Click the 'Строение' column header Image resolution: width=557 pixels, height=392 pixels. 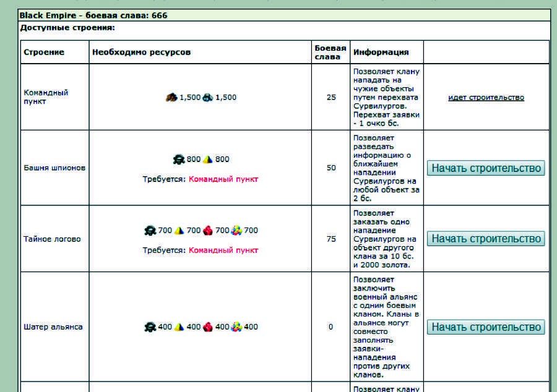44,52
